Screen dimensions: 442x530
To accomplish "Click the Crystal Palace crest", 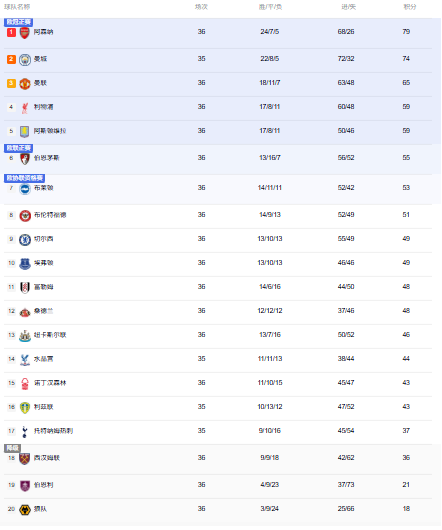I will click(25, 360).
